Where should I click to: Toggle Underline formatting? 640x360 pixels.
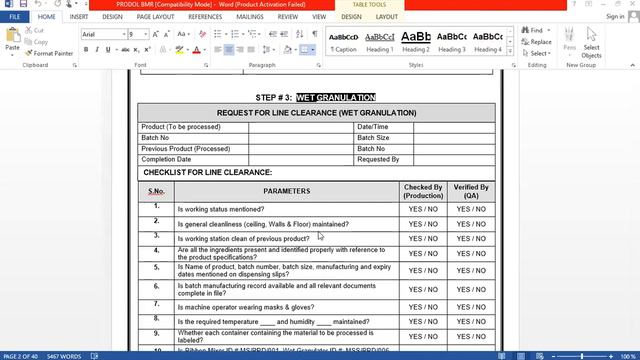(x=108, y=50)
